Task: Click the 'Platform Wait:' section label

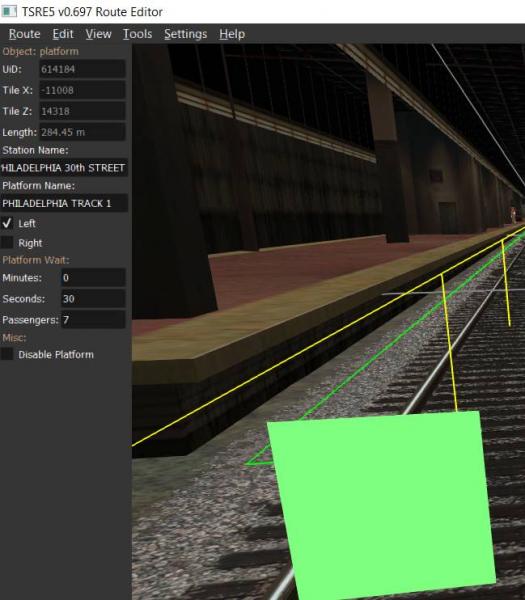Action: point(36,260)
